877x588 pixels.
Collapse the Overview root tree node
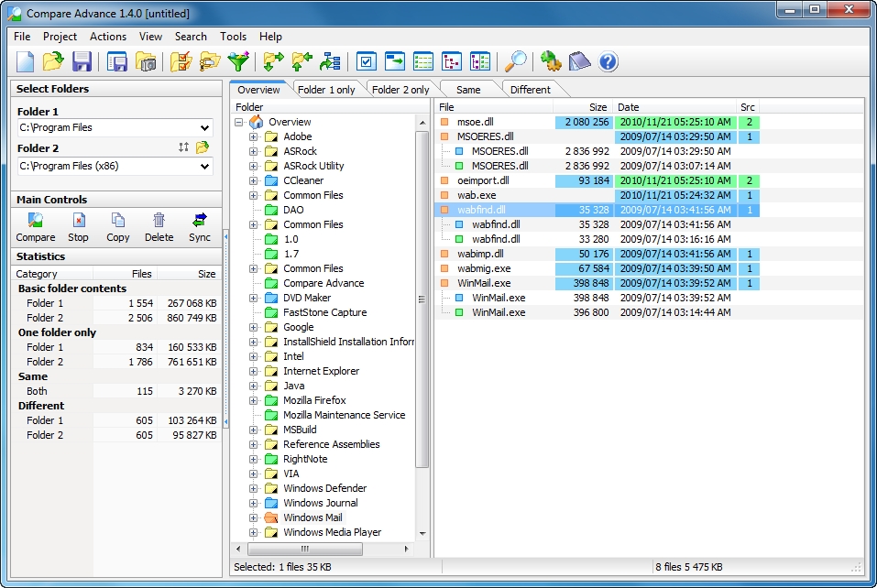(x=239, y=122)
